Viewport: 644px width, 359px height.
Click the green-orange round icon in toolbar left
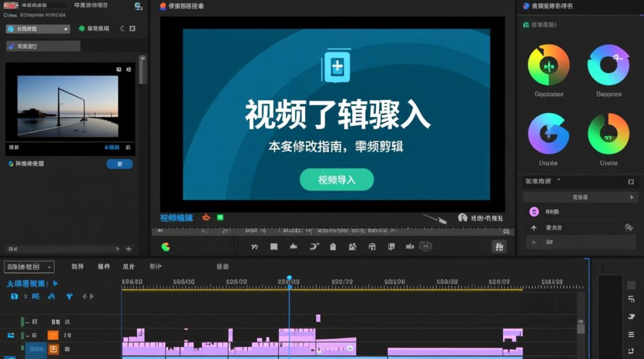pos(165,247)
